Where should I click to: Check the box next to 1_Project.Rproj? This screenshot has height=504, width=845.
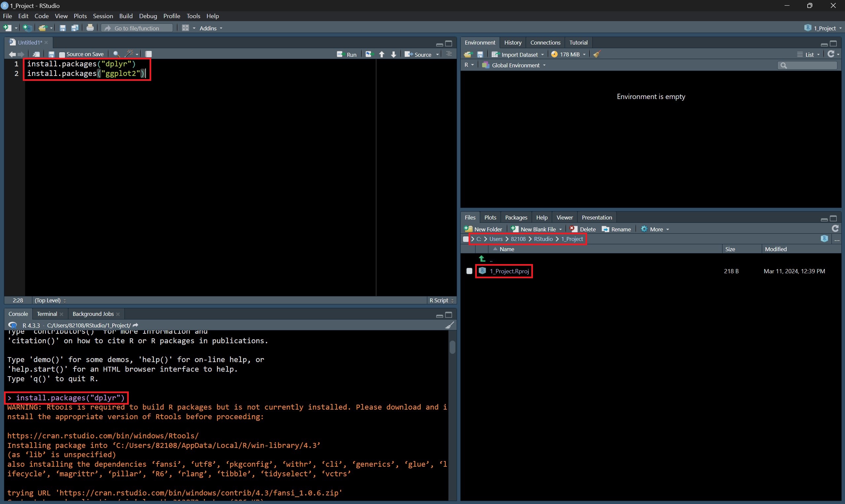coord(469,271)
